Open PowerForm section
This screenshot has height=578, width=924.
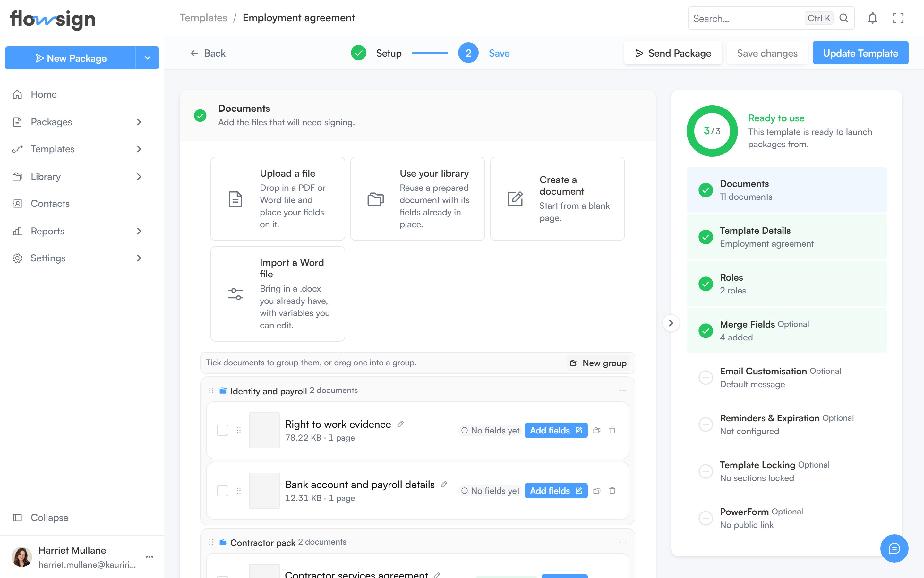point(786,518)
